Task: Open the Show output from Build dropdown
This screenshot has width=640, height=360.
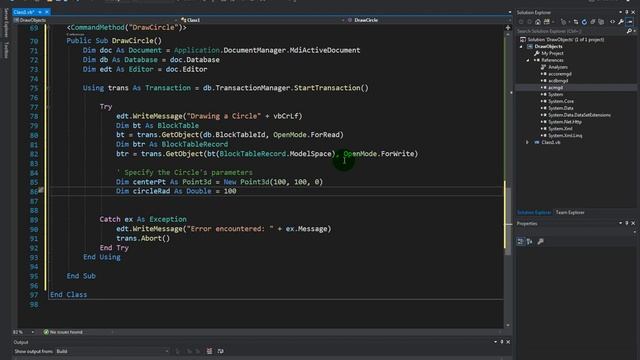Action: pyautogui.click(x=112, y=351)
